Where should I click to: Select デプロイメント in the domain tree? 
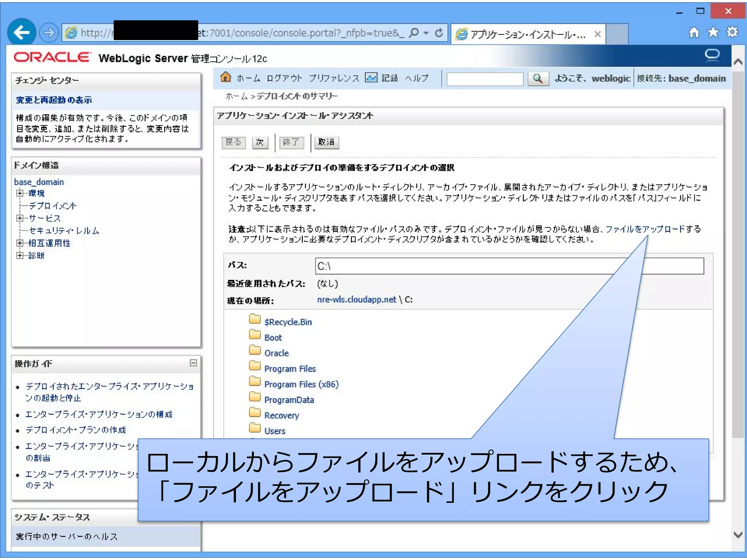pos(53,206)
